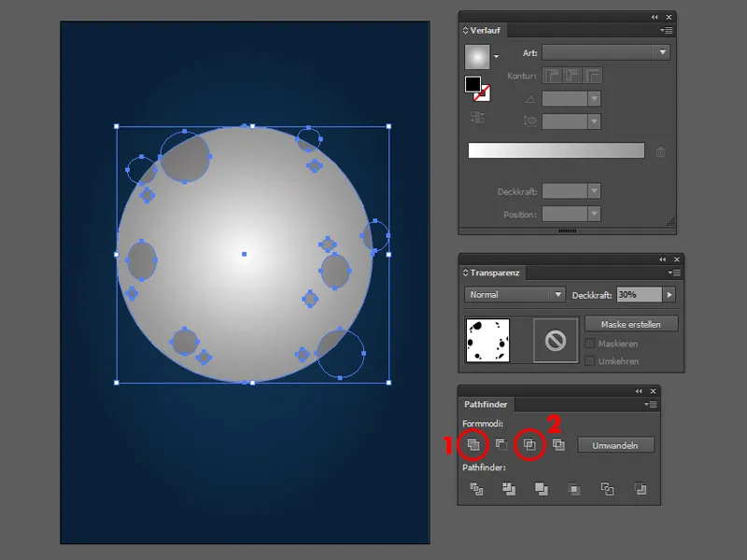Click the empty mask thumbnail in Transparenz
Screen dimensions: 747x560
[x=556, y=341]
